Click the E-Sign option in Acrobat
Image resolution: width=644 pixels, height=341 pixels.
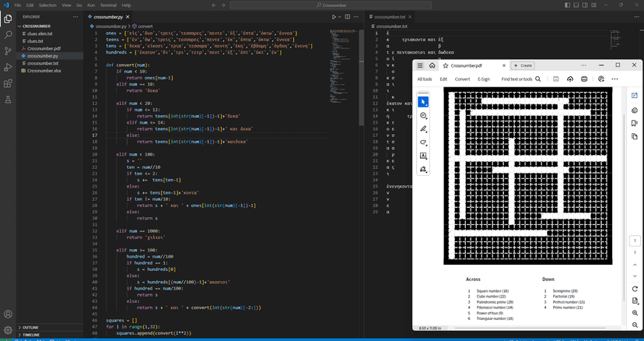(x=483, y=79)
